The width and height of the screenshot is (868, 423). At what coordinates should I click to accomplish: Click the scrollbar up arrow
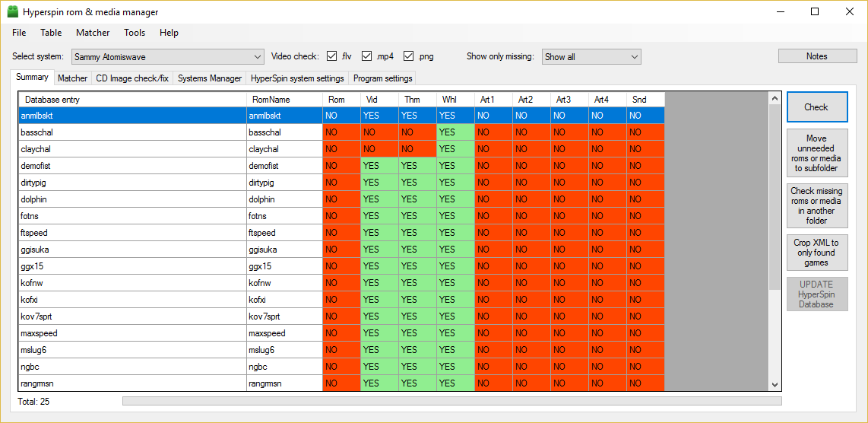point(775,98)
